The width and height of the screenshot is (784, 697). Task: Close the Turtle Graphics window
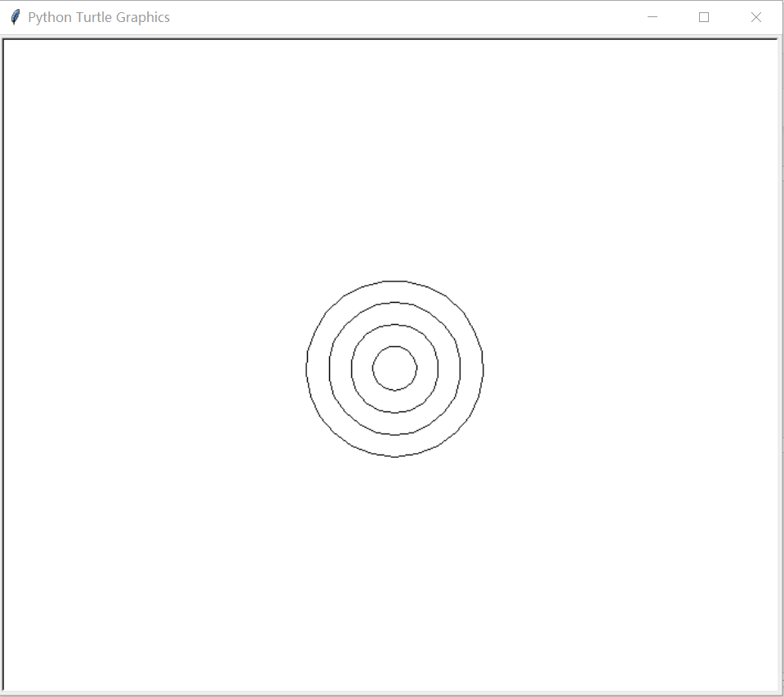[755, 16]
